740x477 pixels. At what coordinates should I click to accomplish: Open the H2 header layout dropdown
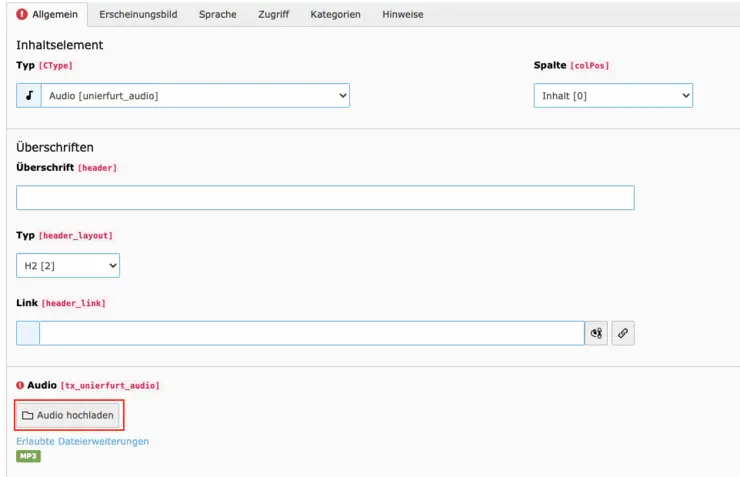[68, 265]
